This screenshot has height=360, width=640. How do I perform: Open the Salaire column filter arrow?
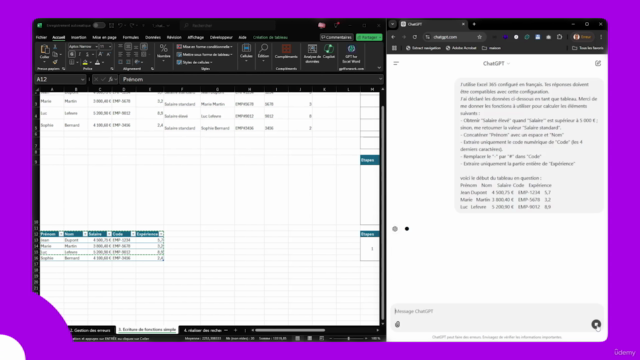(109, 234)
